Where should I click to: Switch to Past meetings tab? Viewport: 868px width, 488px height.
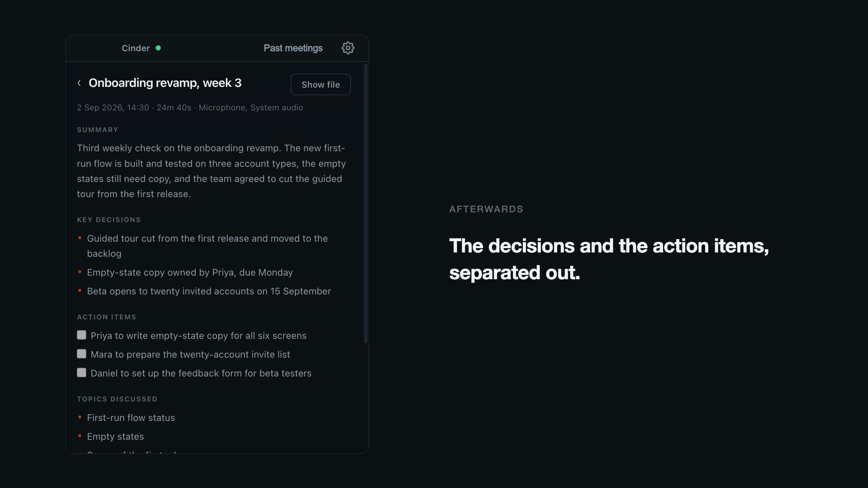click(x=293, y=48)
